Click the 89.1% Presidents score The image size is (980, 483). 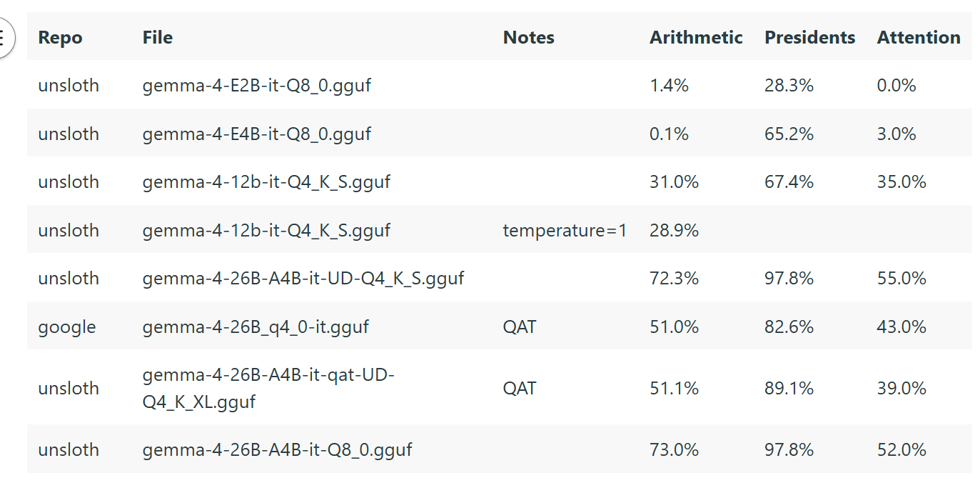(x=789, y=388)
